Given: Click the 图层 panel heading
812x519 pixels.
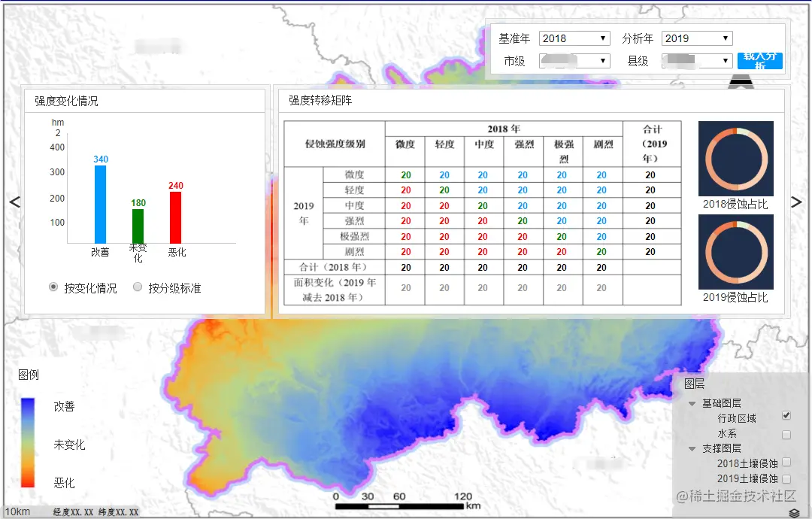Looking at the screenshot, I should coord(695,384).
